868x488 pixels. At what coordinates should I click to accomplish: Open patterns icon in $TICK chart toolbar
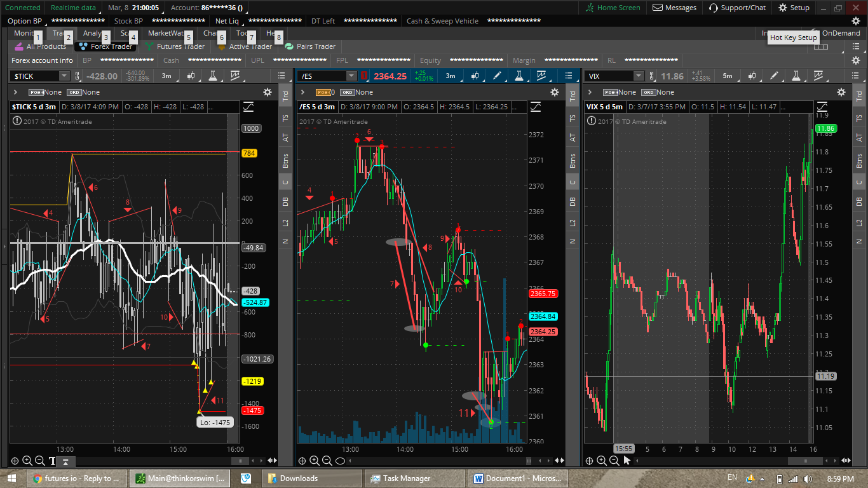(235, 76)
